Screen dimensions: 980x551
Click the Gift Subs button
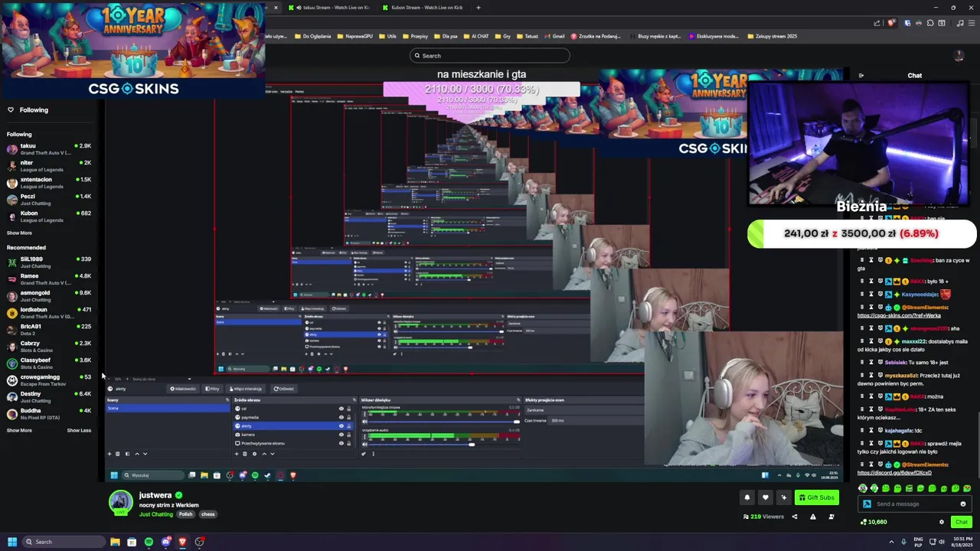[816, 497]
